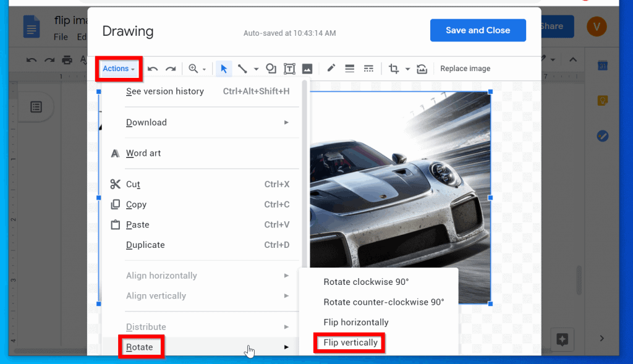Pick the Line tool
The image size is (633, 364).
[x=242, y=69]
